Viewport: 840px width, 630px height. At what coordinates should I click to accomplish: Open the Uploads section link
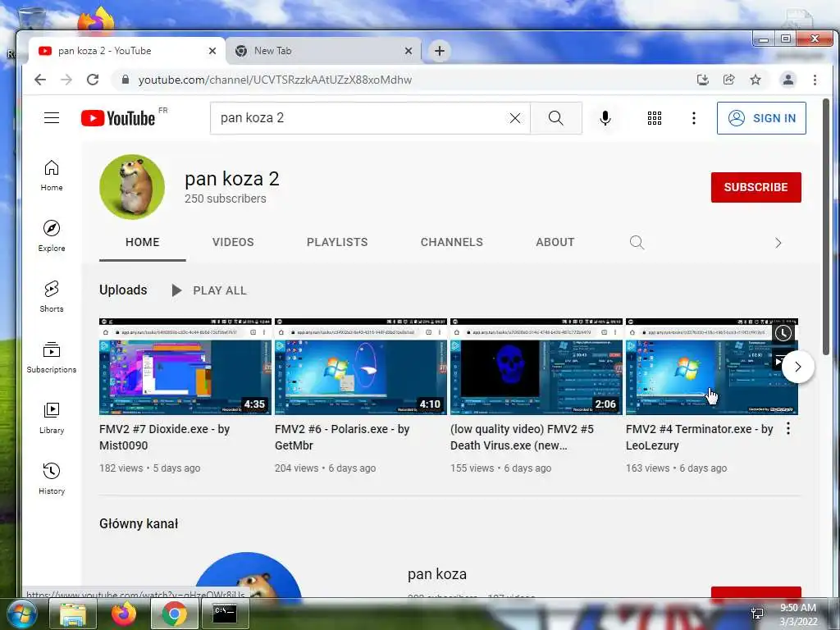123,290
